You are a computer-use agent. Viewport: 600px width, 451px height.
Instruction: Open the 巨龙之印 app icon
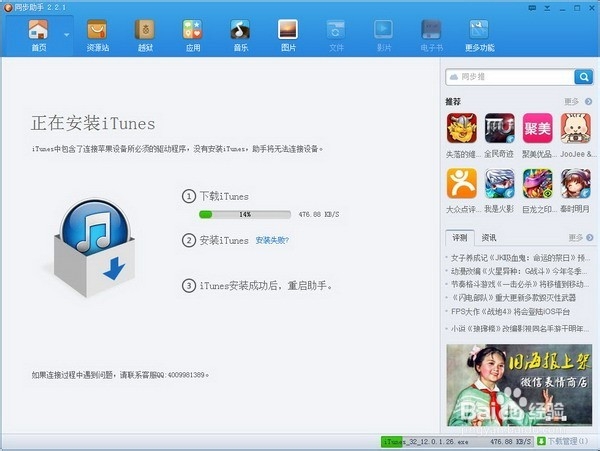coord(537,183)
